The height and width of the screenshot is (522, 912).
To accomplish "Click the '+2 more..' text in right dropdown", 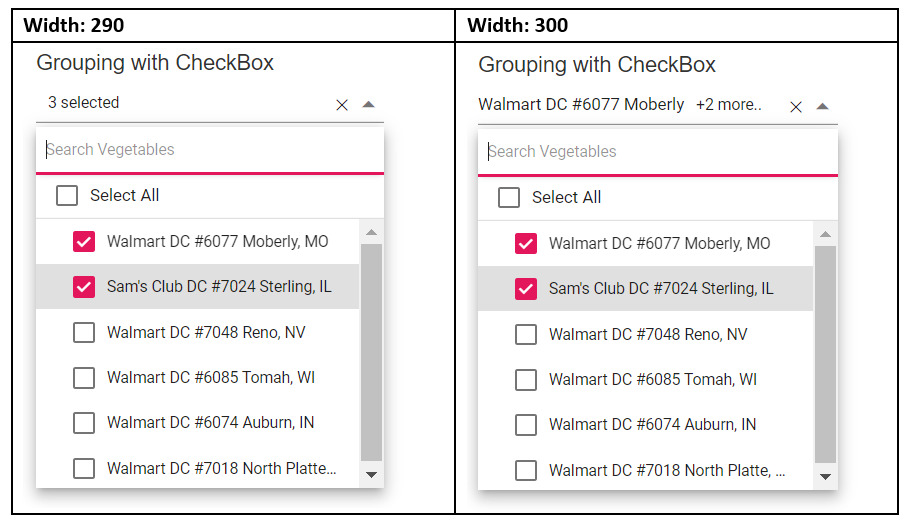I will pos(729,105).
